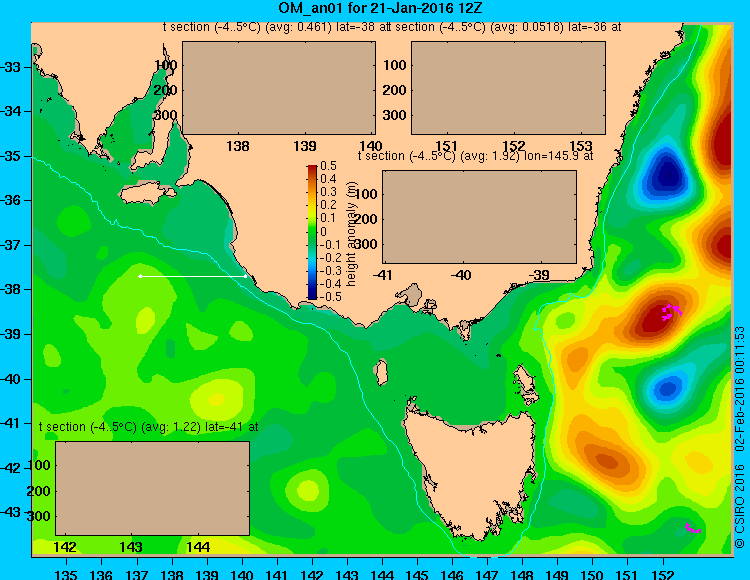Screen dimensions: 750x580
Task: Click the 148 longitude tick label
Action: (522, 575)
